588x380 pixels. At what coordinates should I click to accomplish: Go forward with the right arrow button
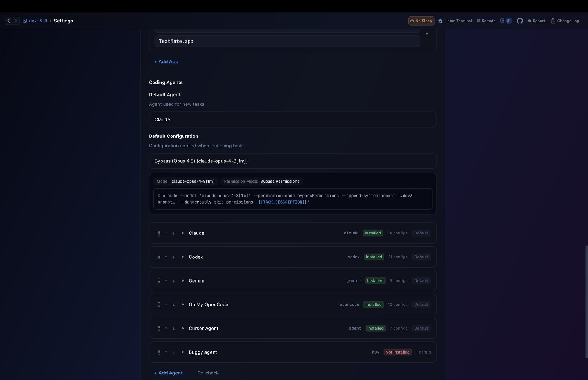click(x=15, y=21)
